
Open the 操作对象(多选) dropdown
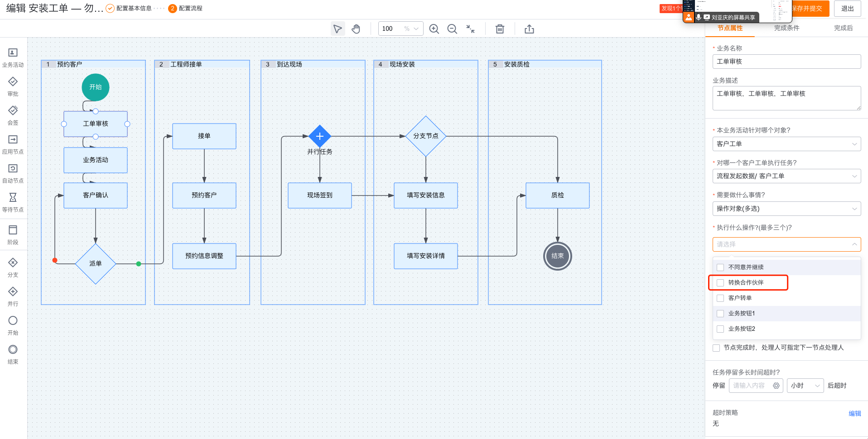click(786, 209)
